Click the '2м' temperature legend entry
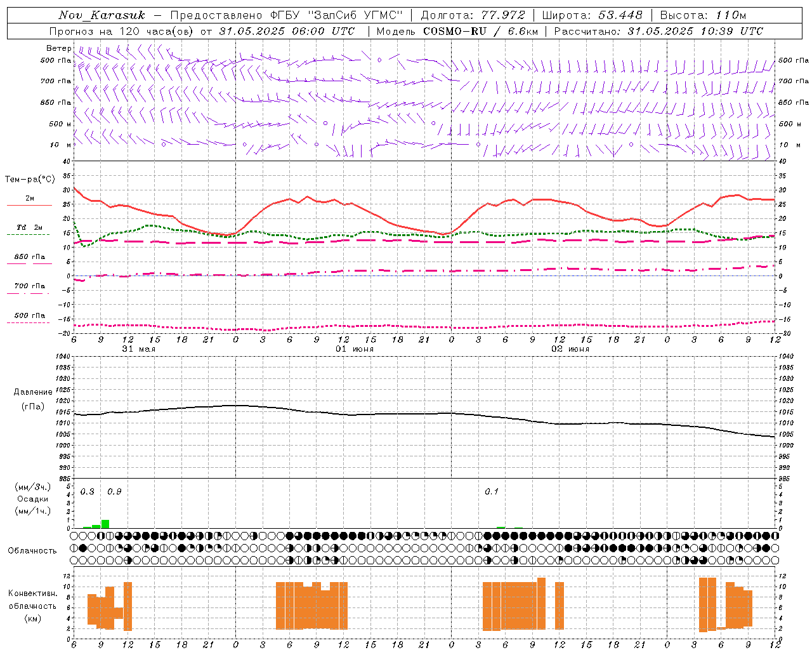The height and width of the screenshot is (650, 812). tap(30, 199)
